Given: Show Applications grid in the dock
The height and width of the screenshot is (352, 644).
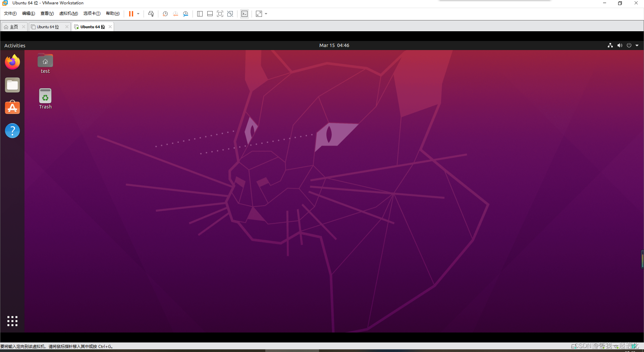Looking at the screenshot, I should coord(12,321).
